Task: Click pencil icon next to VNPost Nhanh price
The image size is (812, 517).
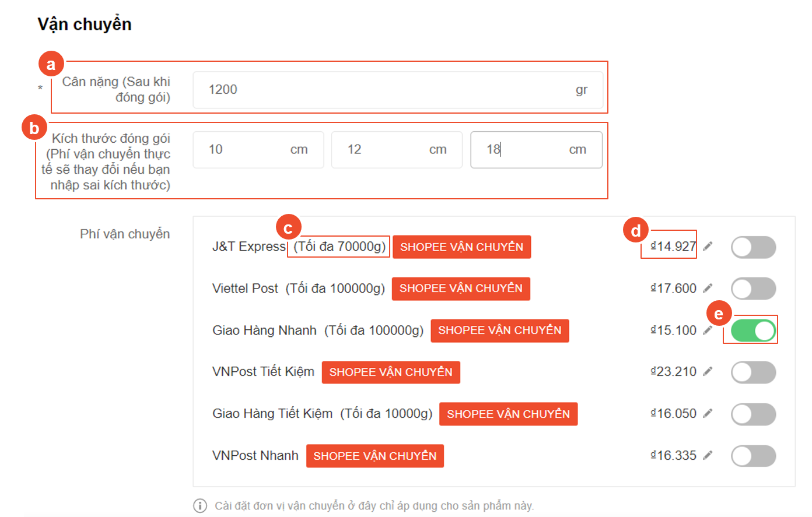Action: 708,456
